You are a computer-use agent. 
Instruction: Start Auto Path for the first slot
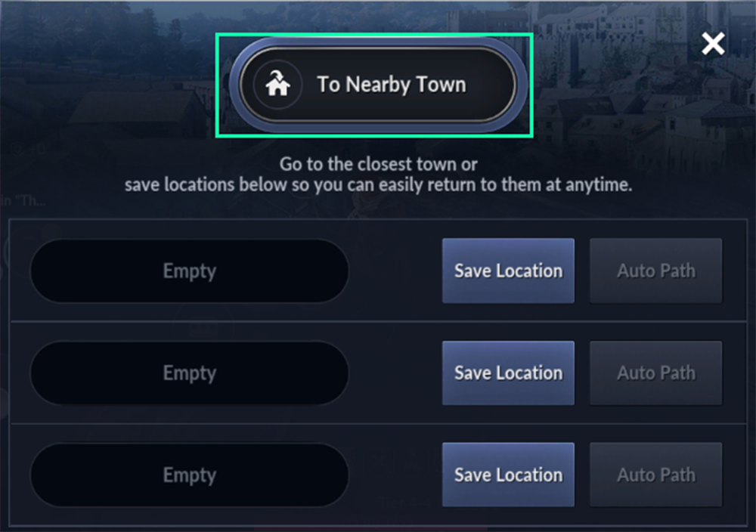point(656,271)
